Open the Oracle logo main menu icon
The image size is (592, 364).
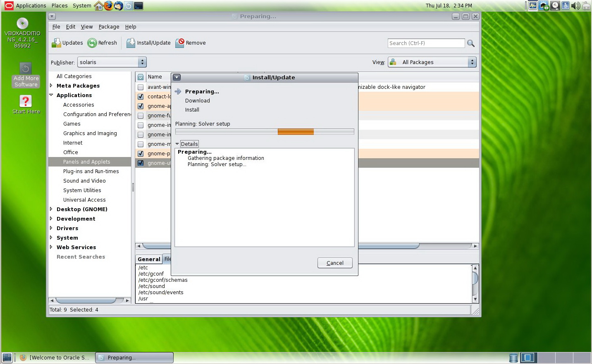[9, 6]
